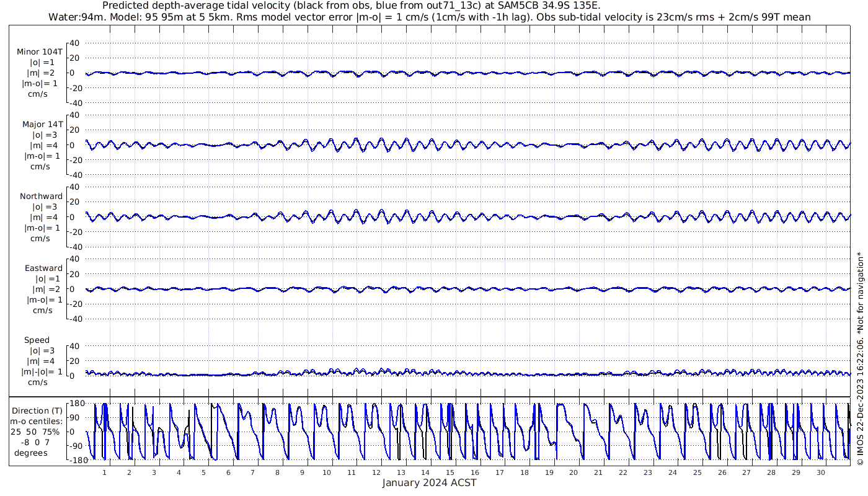
Task: Click the 'January 2024 ACST' axis title
Action: 429,483
